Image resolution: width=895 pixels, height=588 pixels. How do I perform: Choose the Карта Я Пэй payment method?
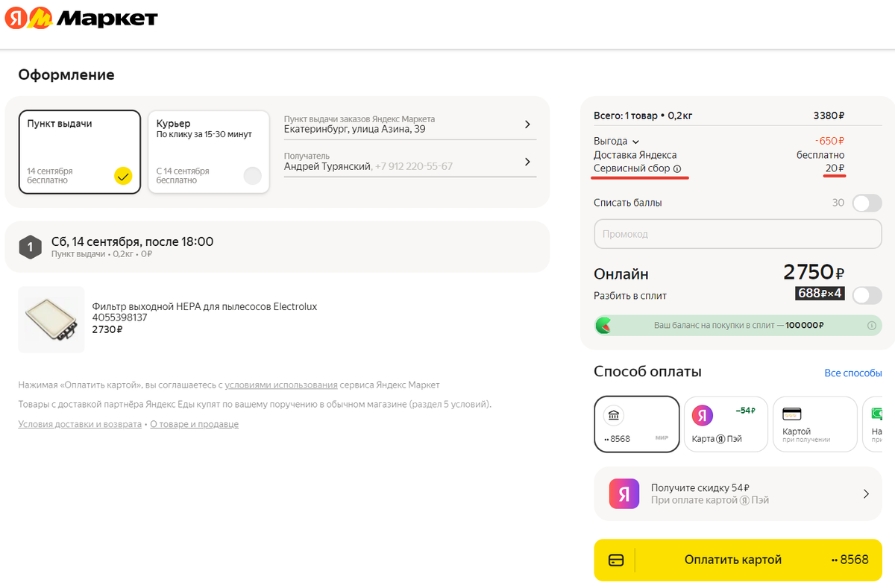point(726,424)
